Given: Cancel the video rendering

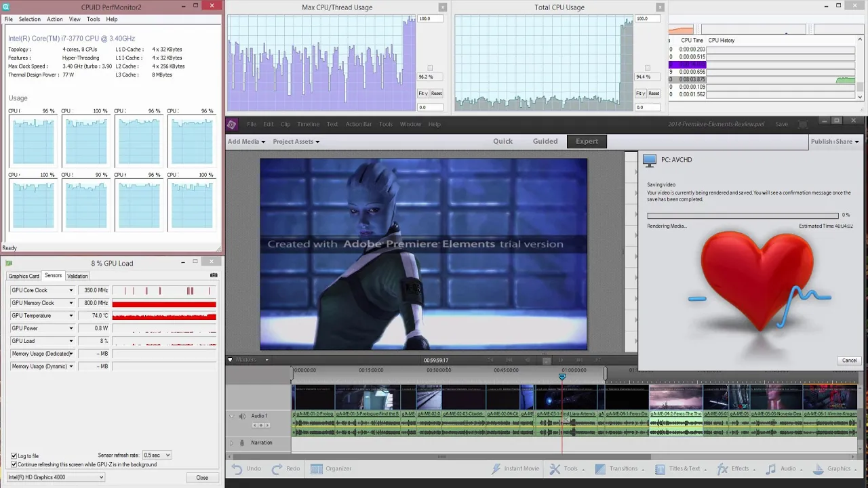Looking at the screenshot, I should click(x=849, y=361).
